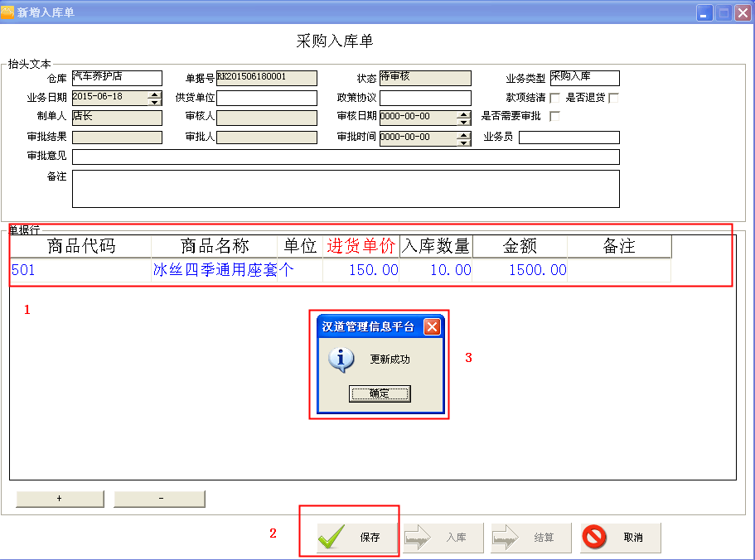Click the app icon in title bar
The height and width of the screenshot is (560, 755).
point(7,12)
